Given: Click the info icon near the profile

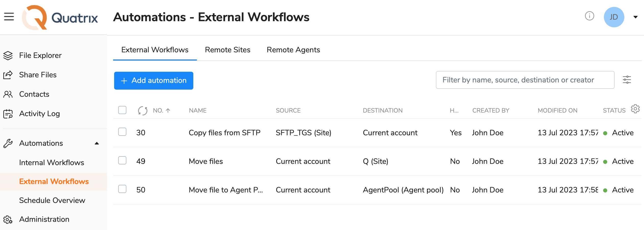Looking at the screenshot, I should [589, 16].
